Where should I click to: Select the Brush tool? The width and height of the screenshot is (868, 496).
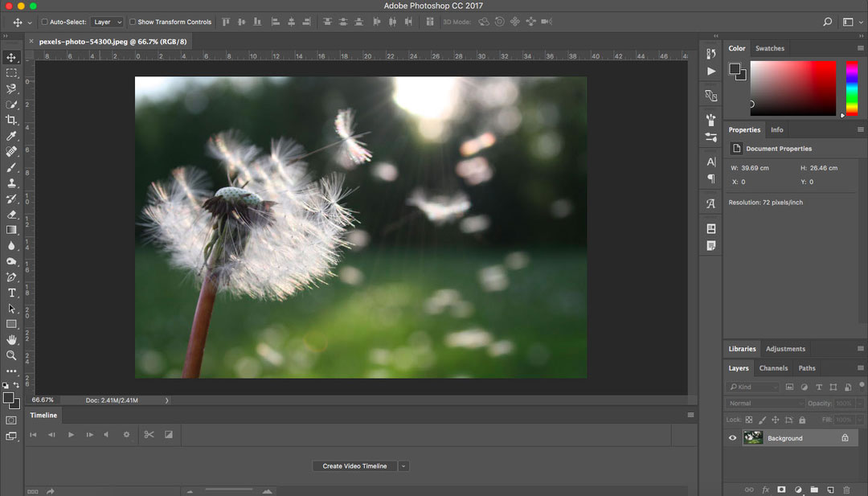pyautogui.click(x=12, y=166)
